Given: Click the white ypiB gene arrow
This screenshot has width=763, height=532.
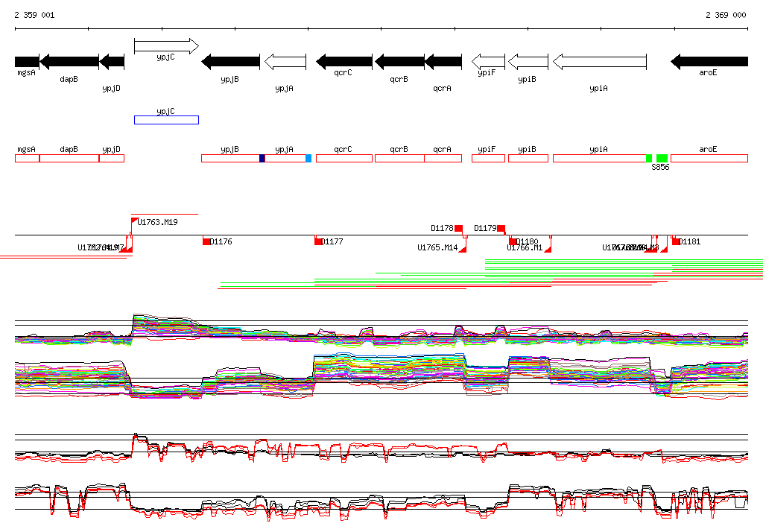Looking at the screenshot, I should tap(528, 62).
